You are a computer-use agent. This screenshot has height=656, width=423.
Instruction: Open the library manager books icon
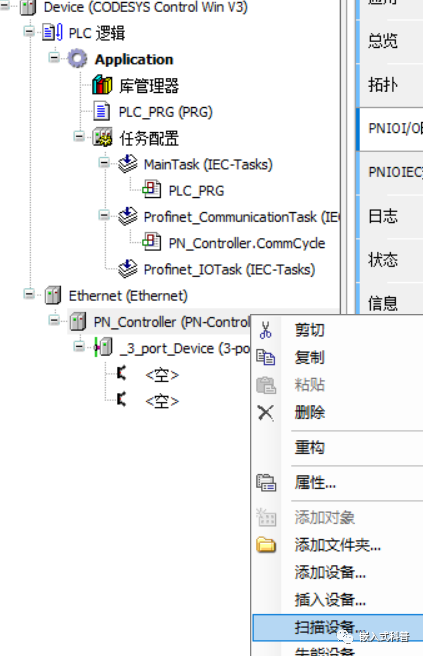(x=102, y=85)
